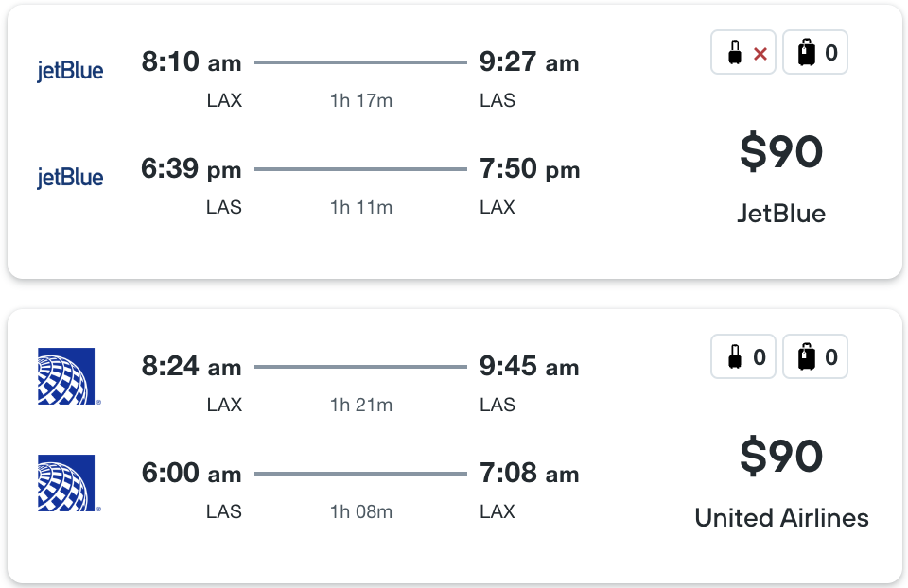
Task: Click the 7:08 am LAX arrival time
Action: coord(529,474)
